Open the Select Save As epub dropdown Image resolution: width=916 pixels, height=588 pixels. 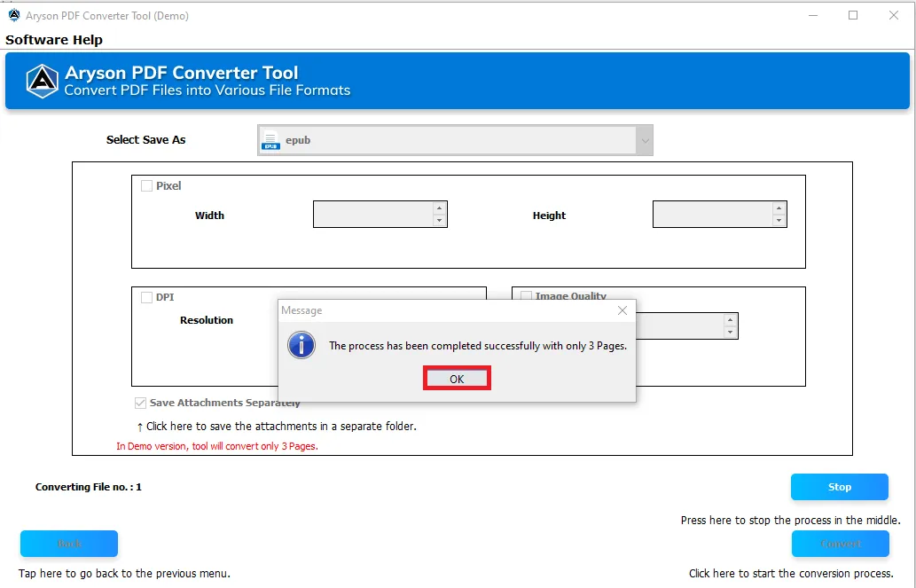[455, 140]
